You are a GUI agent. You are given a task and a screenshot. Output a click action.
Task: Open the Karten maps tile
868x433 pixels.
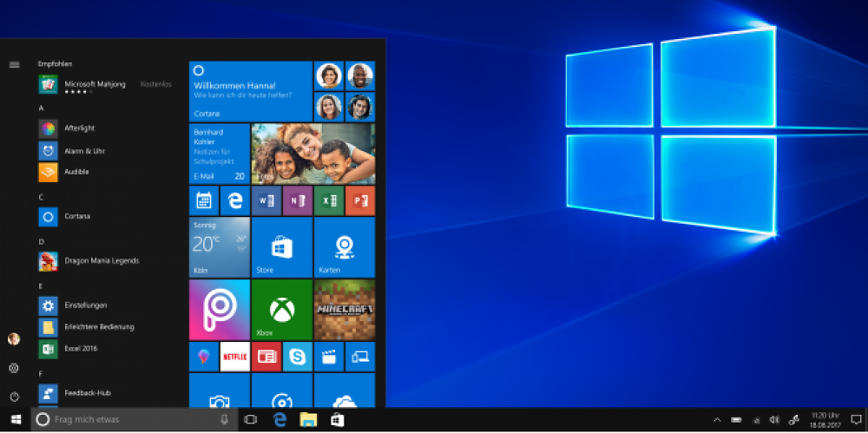click(345, 247)
